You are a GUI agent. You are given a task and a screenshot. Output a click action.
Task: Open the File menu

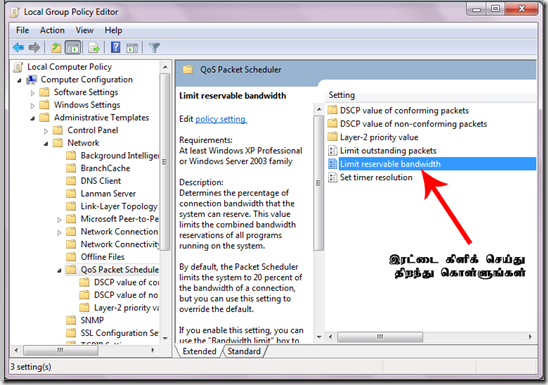[x=22, y=30]
